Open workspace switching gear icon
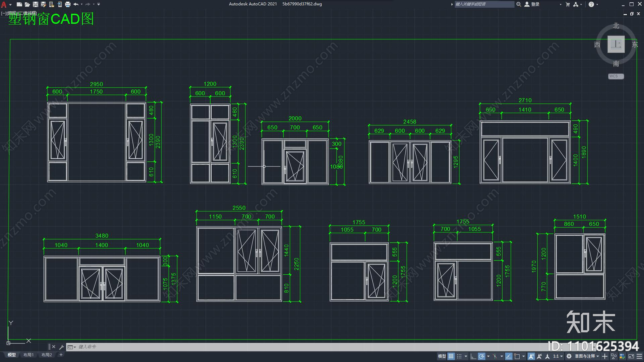 point(569,356)
